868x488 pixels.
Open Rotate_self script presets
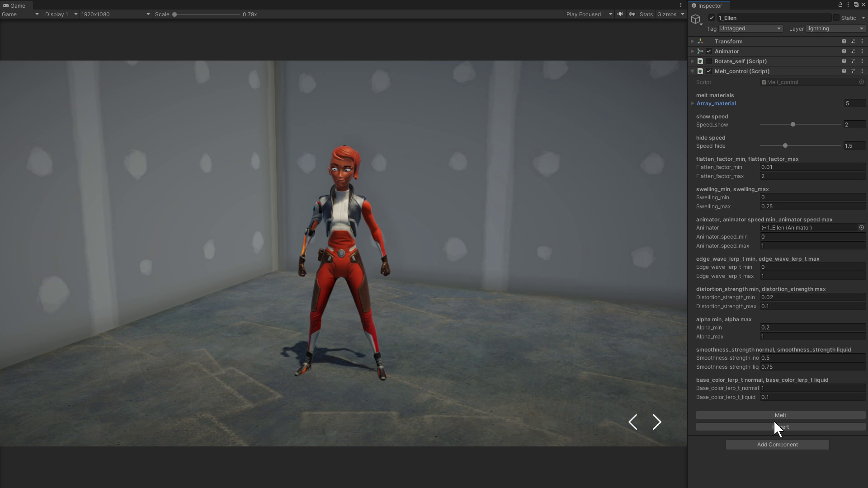coord(853,61)
